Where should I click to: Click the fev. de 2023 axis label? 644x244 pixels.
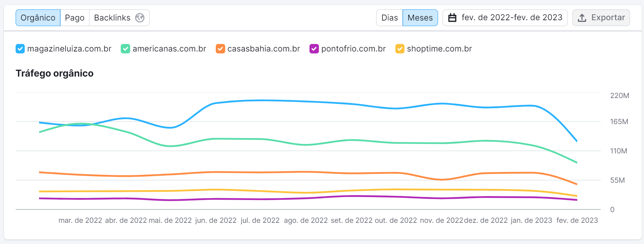pyautogui.click(x=577, y=221)
